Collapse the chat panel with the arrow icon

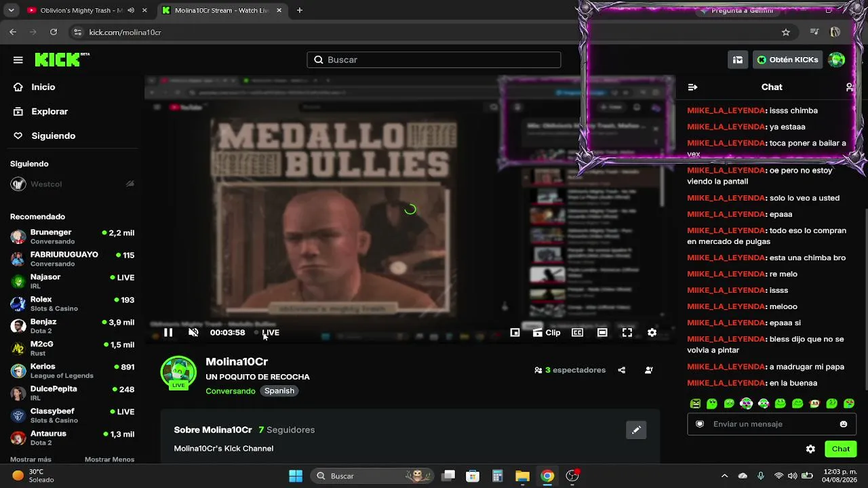[x=692, y=87]
